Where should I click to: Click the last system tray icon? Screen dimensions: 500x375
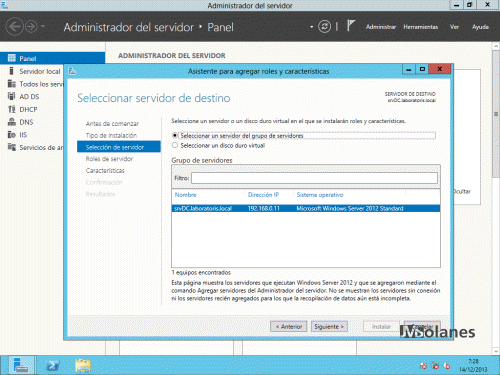coord(447,366)
